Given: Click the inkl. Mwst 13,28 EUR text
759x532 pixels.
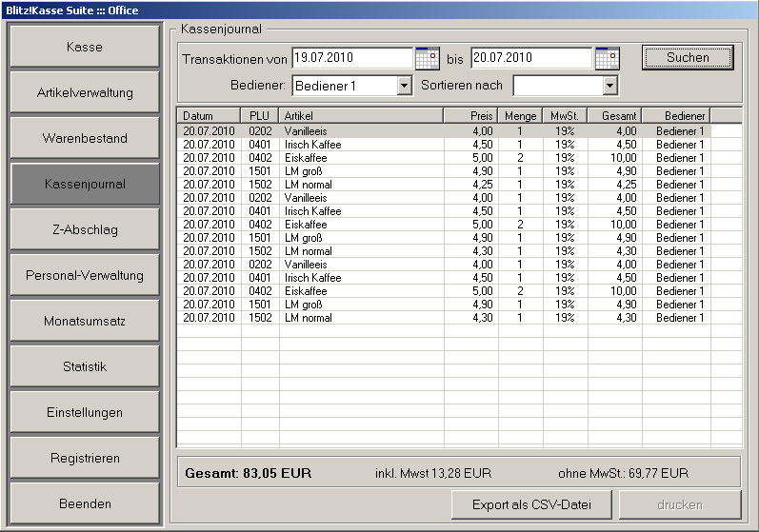Looking at the screenshot, I should (433, 473).
